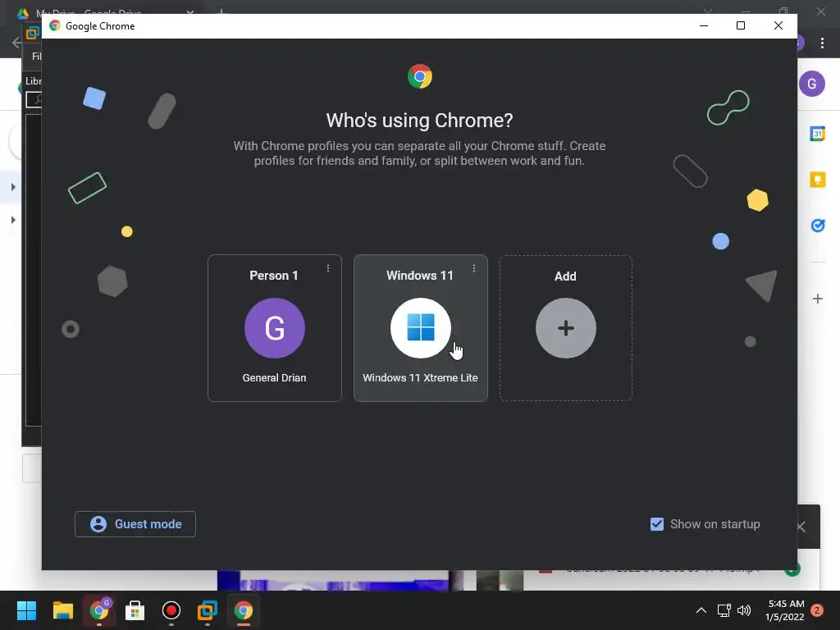Open File Explorer from taskbar
The width and height of the screenshot is (840, 630).
click(x=62, y=610)
